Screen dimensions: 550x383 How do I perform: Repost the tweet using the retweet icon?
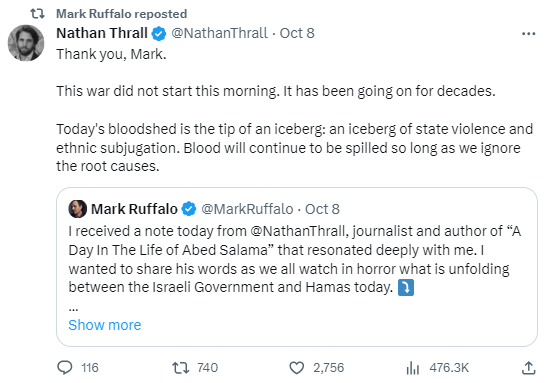coord(181,368)
